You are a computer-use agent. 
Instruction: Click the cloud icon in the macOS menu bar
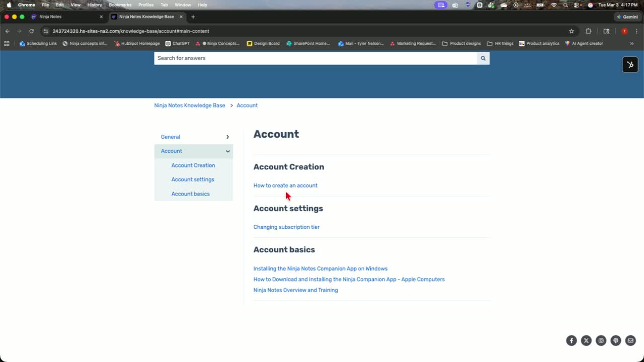point(504,5)
